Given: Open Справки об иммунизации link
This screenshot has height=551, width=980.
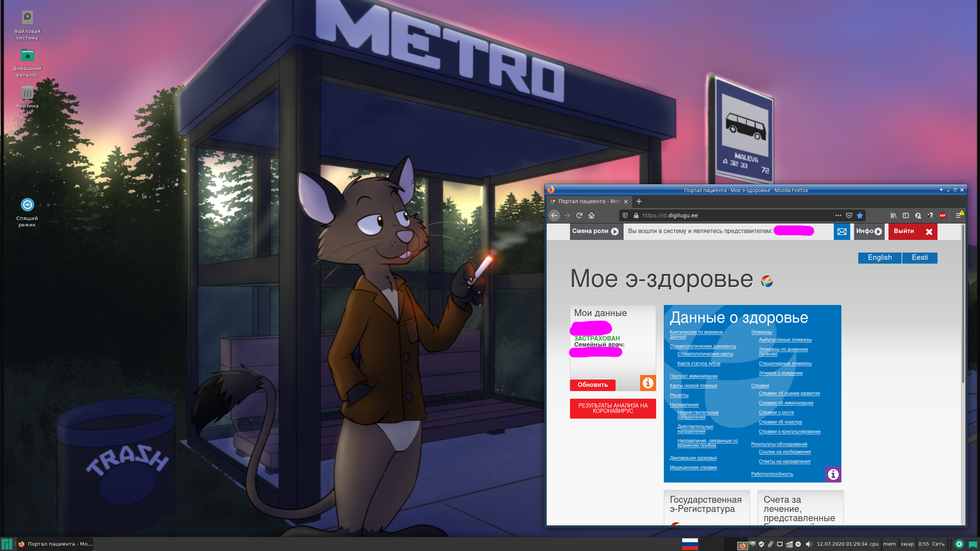Looking at the screenshot, I should tap(786, 403).
